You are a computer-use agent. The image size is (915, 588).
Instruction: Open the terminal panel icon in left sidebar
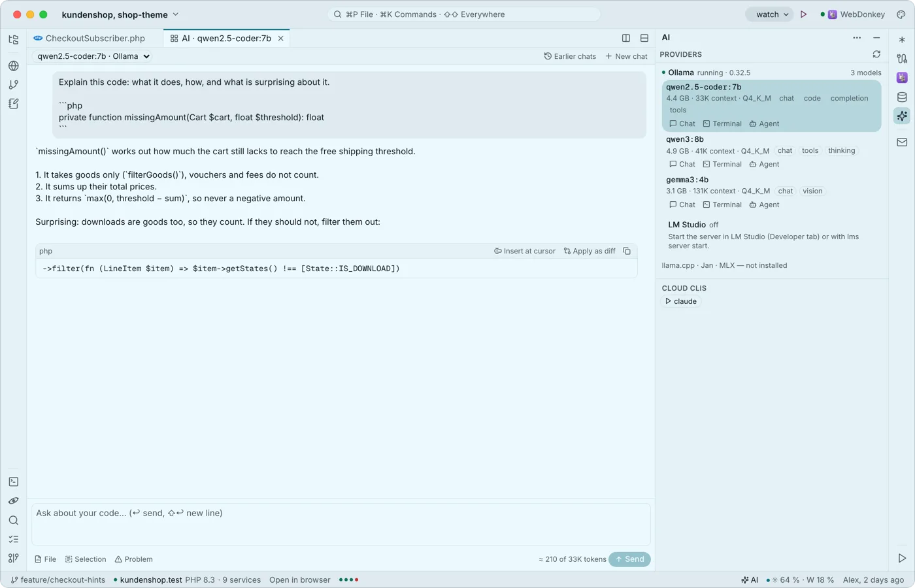[x=14, y=482]
